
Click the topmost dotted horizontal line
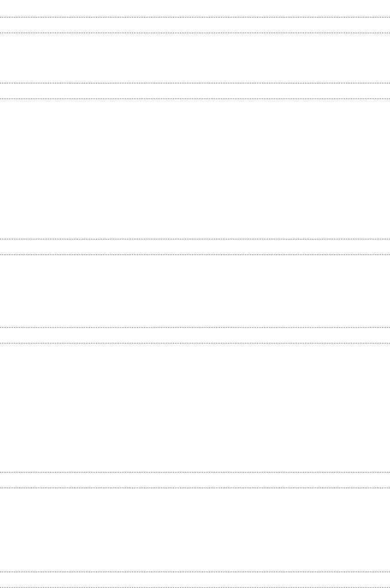tap(195, 17)
